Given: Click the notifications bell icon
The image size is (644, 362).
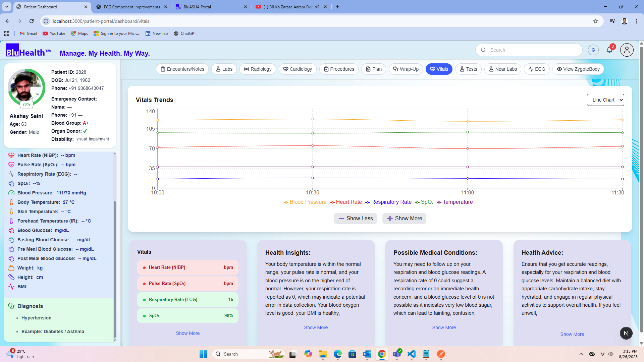Looking at the screenshot, I should pos(609,50).
